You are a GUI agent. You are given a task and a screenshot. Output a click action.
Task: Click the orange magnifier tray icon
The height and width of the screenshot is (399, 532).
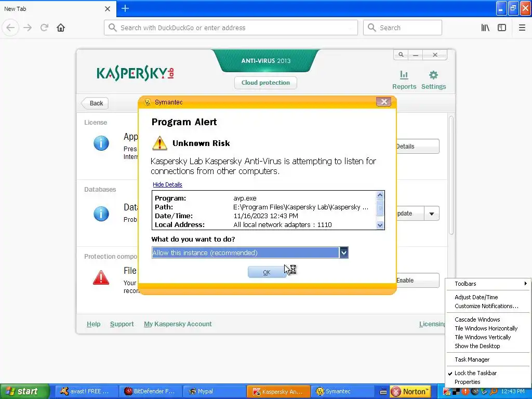[x=494, y=392]
